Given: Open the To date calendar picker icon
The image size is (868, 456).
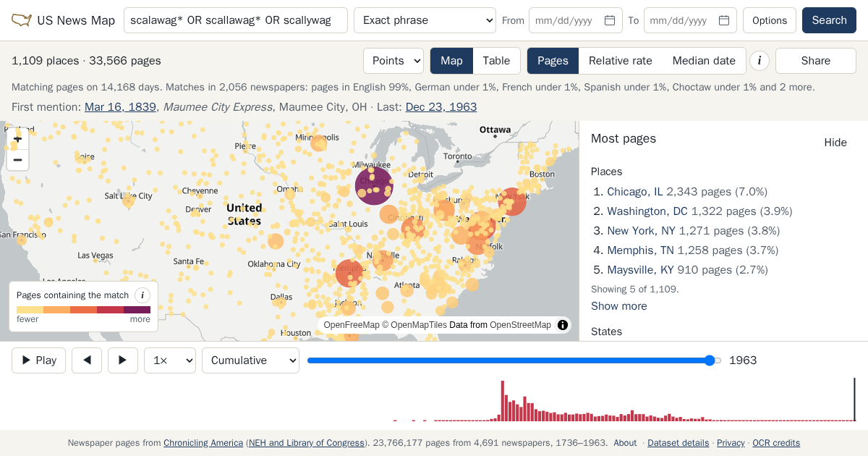Looking at the screenshot, I should tap(724, 20).
